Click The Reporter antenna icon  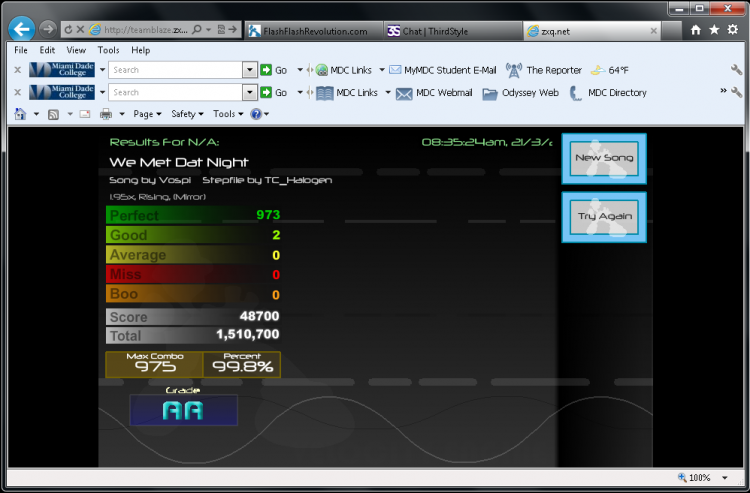coord(514,70)
